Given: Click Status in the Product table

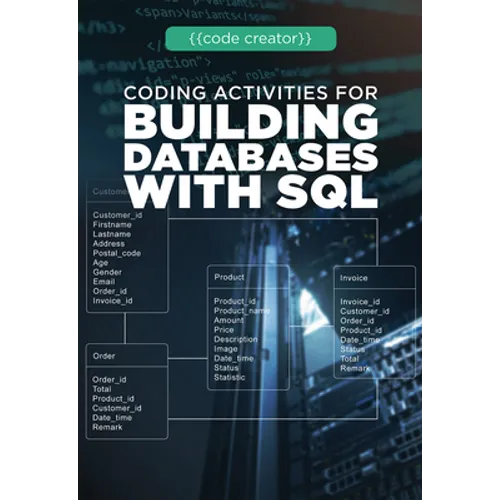Looking at the screenshot, I should 226,368.
